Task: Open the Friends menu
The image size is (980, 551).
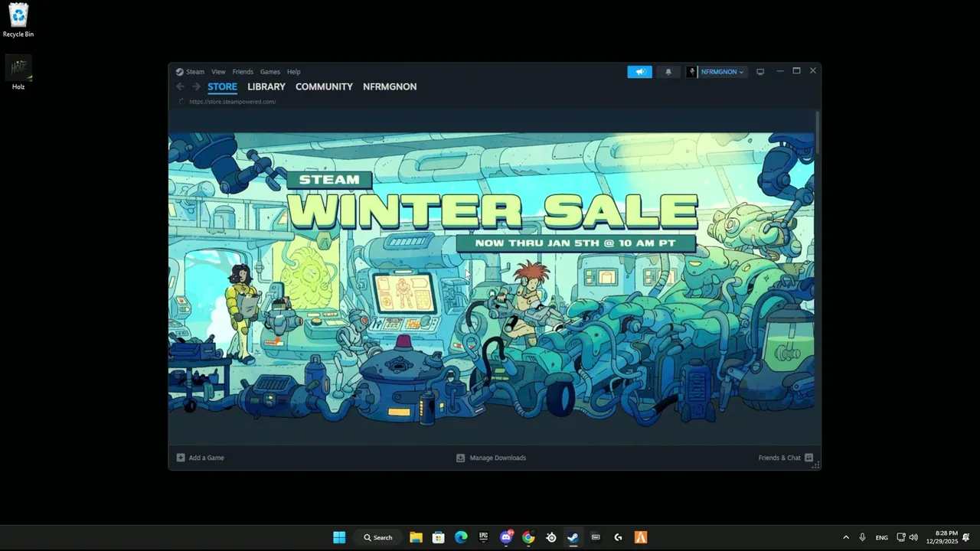Action: [x=243, y=71]
